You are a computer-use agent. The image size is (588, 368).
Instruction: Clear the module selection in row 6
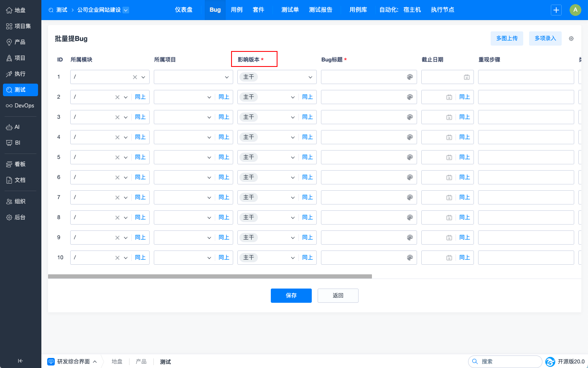117,177
